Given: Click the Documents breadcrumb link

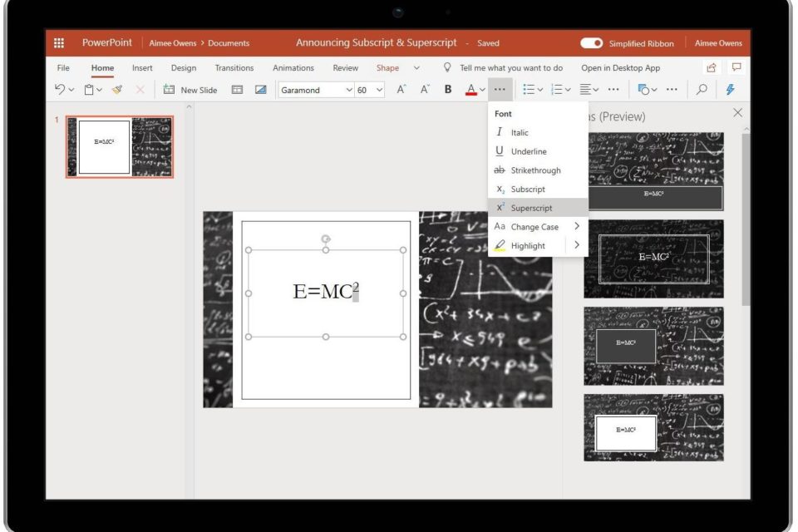Looking at the screenshot, I should pyautogui.click(x=229, y=43).
